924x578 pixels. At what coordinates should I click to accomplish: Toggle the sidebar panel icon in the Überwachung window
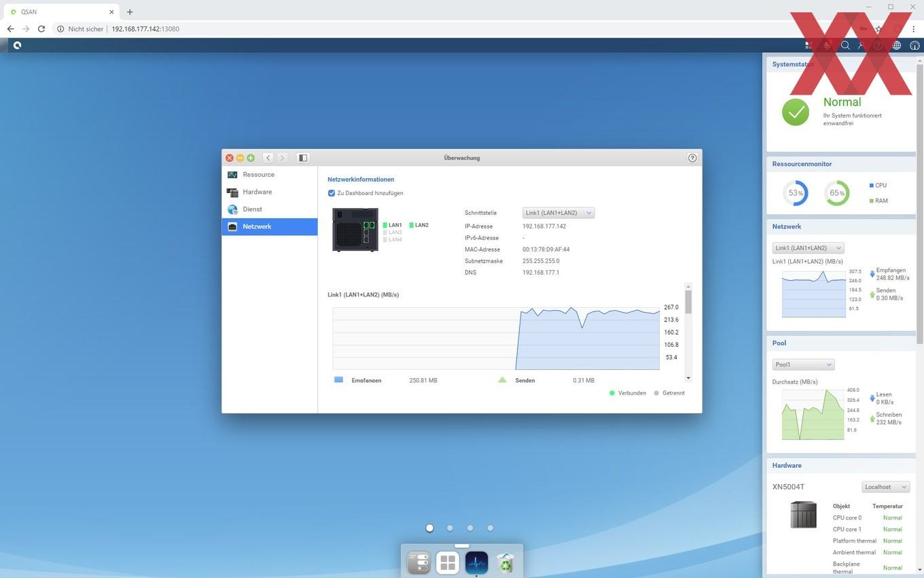point(303,158)
